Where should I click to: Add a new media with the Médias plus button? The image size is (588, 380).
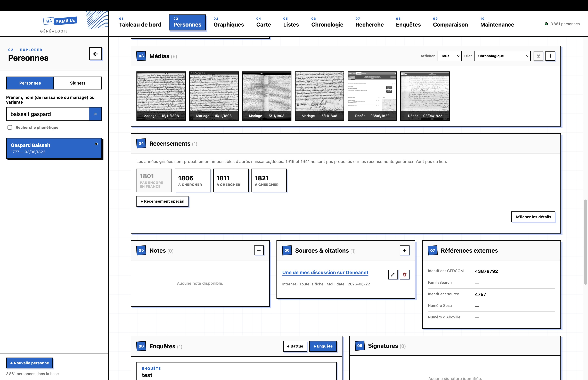point(550,56)
